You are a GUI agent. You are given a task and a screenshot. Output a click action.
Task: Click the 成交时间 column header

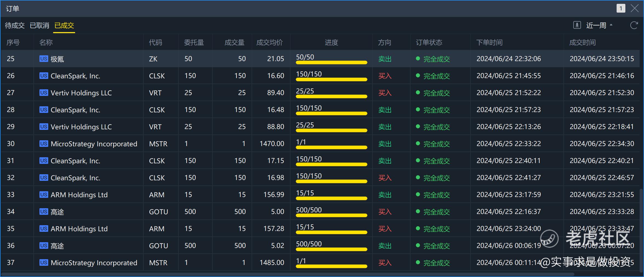tap(582, 42)
